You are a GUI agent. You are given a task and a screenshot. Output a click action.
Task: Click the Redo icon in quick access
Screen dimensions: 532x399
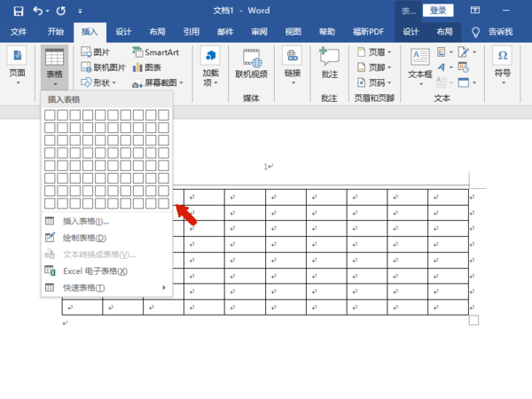[x=61, y=11]
